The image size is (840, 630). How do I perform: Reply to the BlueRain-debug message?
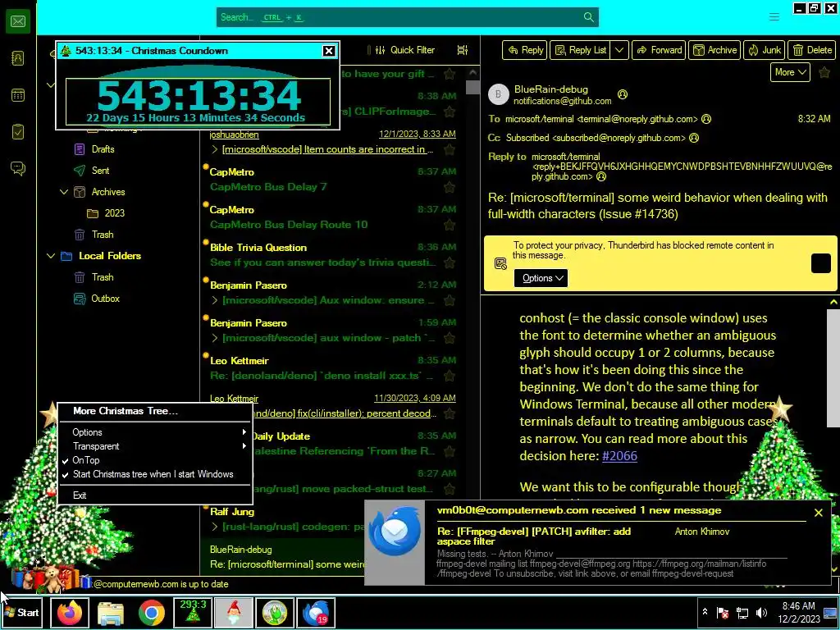525,50
